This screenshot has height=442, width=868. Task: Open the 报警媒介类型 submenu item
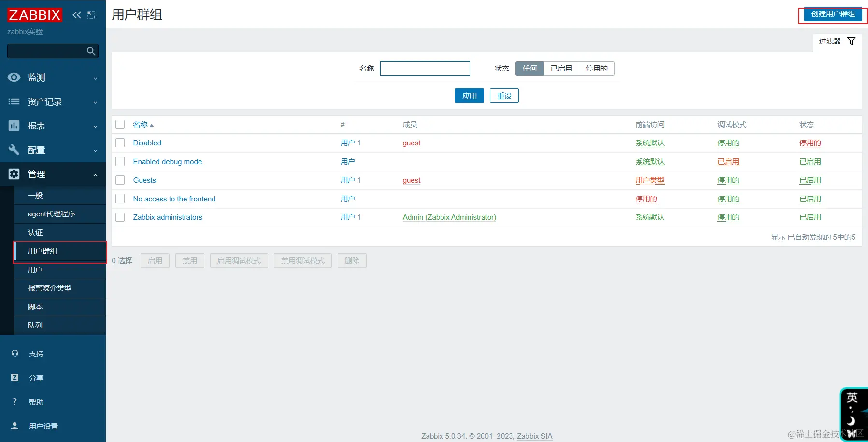click(60, 288)
